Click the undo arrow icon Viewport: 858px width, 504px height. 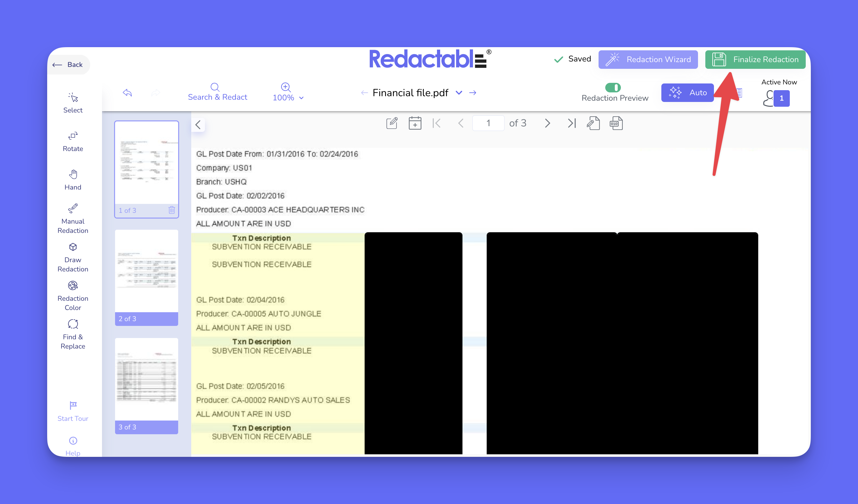pyautogui.click(x=127, y=93)
